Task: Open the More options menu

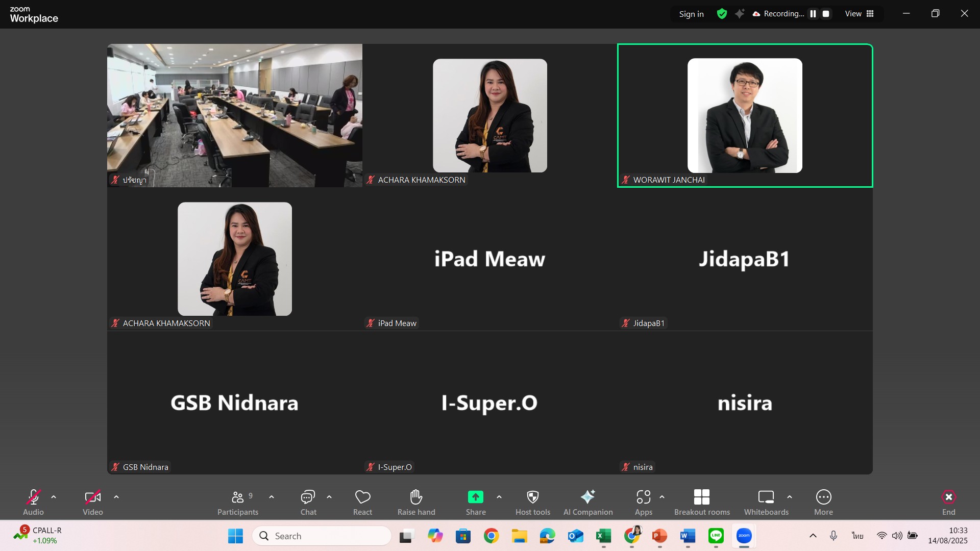Action: tap(823, 503)
